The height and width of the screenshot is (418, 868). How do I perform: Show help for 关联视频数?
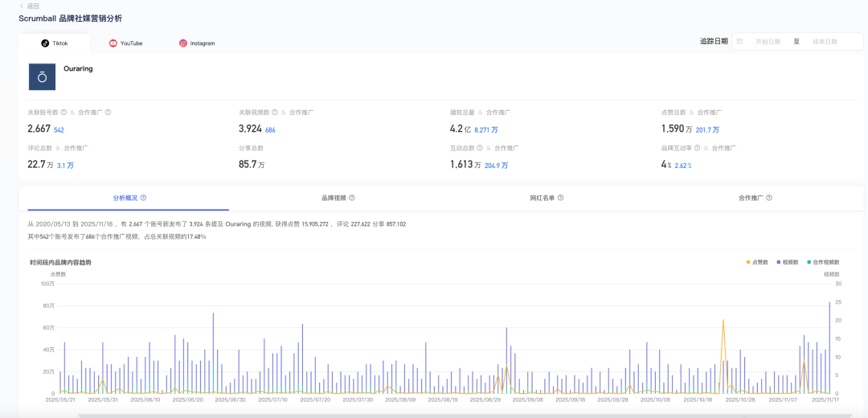[275, 113]
